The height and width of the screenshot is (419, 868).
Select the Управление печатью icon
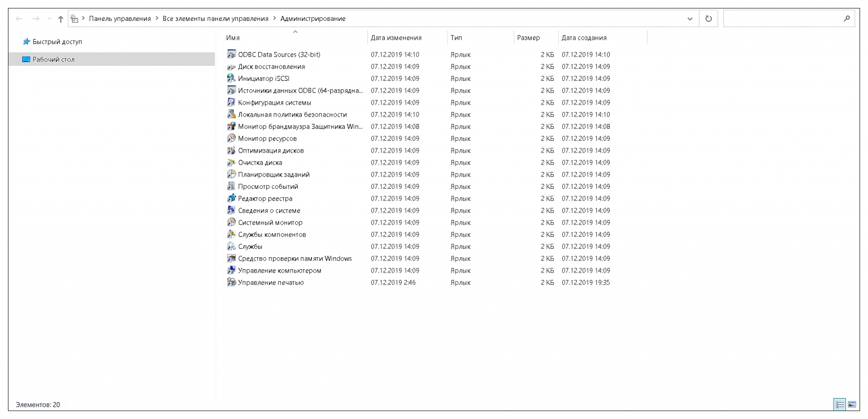[x=231, y=283]
